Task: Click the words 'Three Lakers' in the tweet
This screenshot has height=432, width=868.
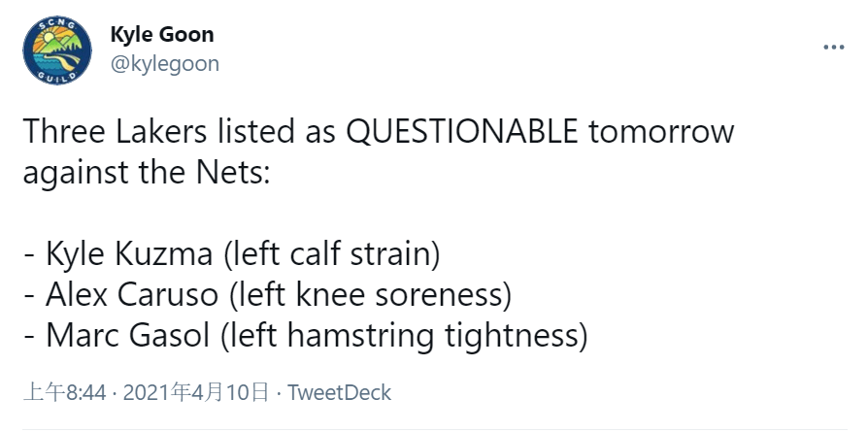Action: click(x=115, y=132)
